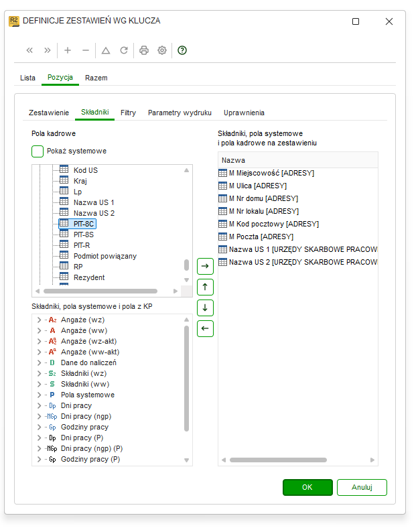Cancel with the Anuluj button
Image resolution: width=420 pixels, height=530 pixels.
tap(362, 487)
